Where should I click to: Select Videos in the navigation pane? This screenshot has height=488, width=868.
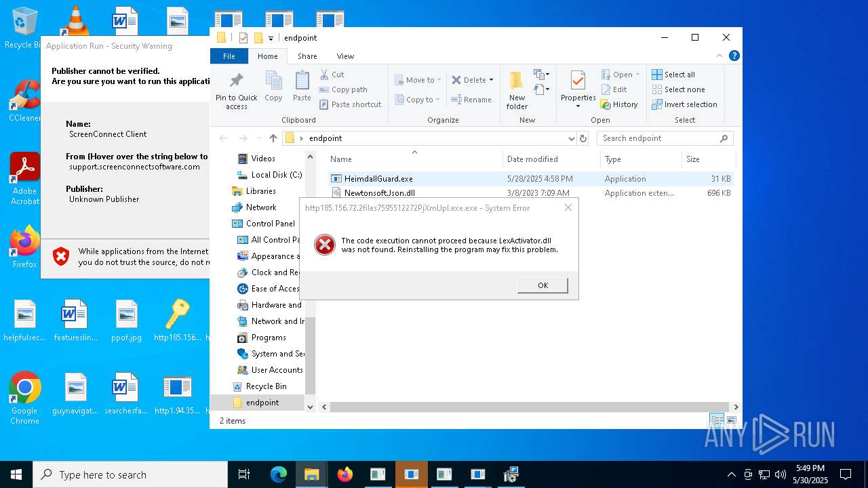263,159
